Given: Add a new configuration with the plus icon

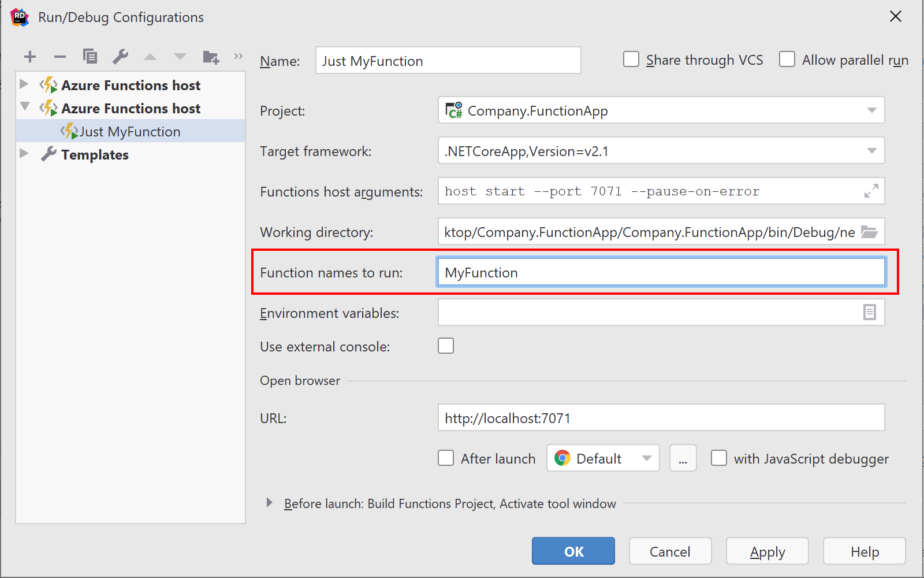Looking at the screenshot, I should click(x=30, y=57).
